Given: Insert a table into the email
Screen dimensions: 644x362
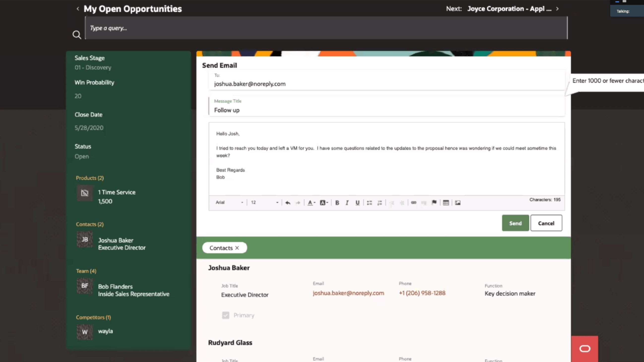Looking at the screenshot, I should click(446, 203).
